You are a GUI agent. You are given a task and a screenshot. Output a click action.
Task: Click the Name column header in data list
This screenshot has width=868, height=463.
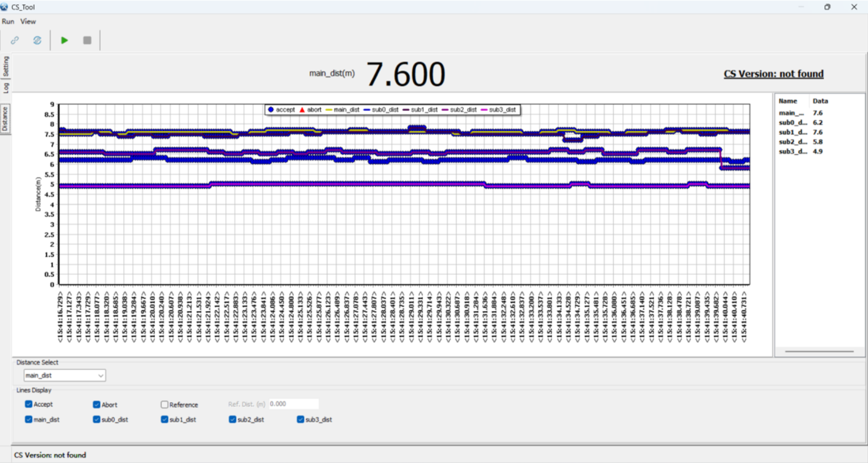click(x=788, y=101)
